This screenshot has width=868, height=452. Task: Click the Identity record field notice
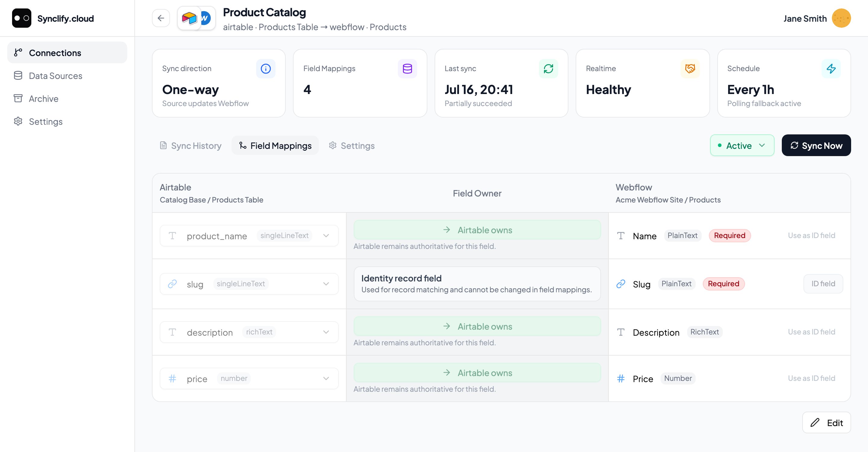[477, 284]
